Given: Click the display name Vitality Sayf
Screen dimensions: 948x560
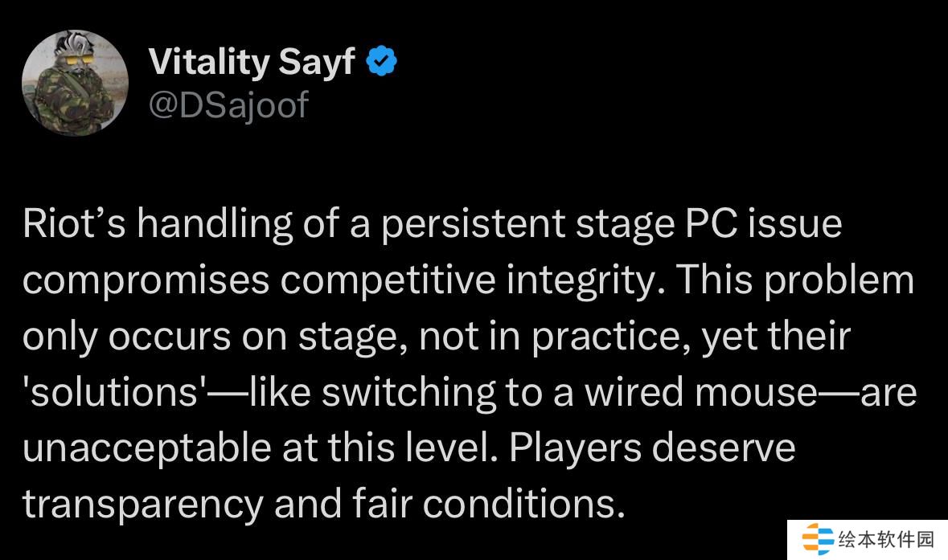Looking at the screenshot, I should point(252,62).
